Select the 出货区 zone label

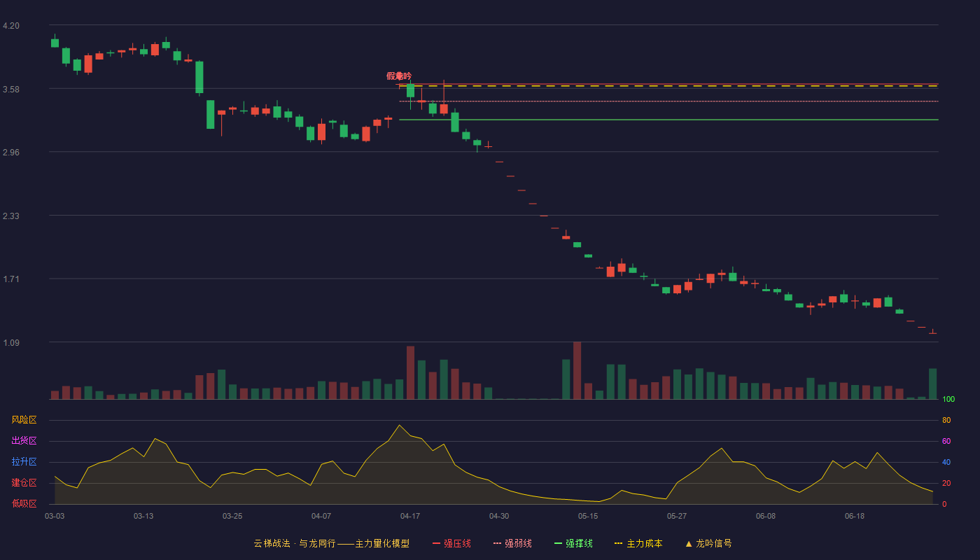coord(24,441)
